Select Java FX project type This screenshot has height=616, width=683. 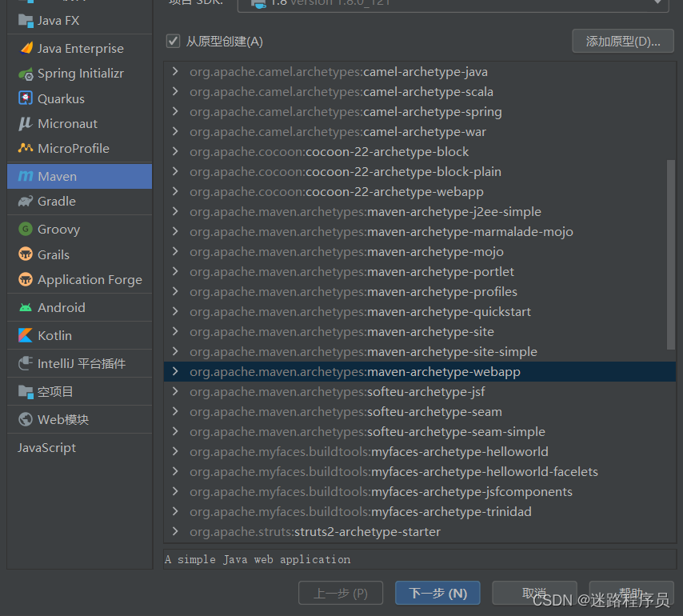(80, 21)
